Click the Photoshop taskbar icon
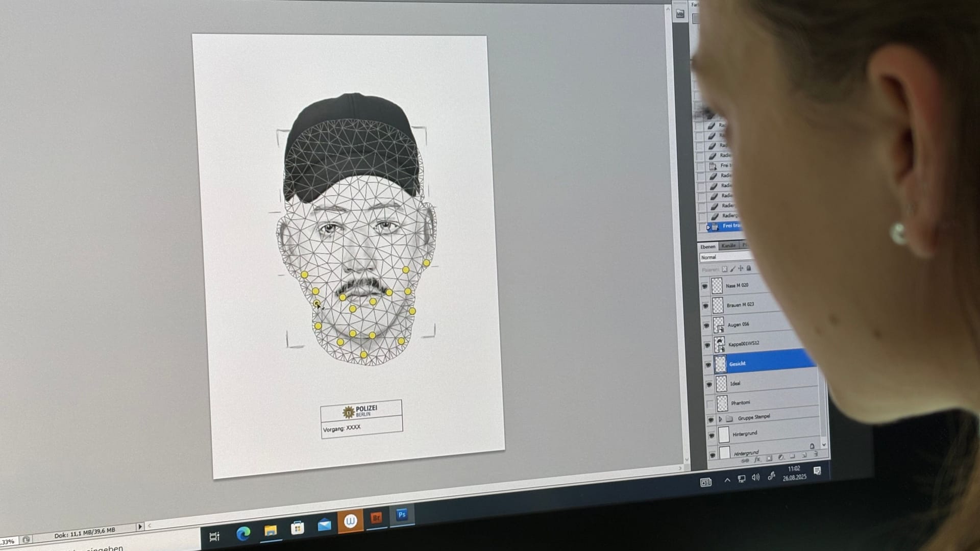Viewport: 980px width, 551px height. click(402, 515)
